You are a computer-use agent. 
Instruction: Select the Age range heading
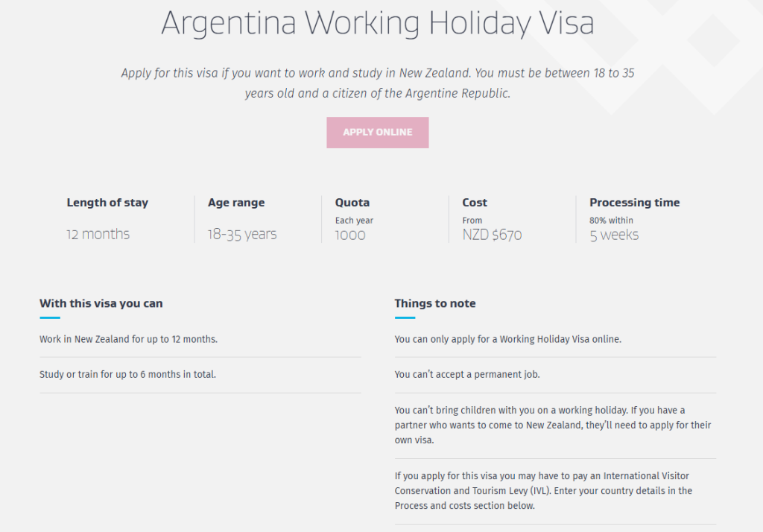(236, 203)
